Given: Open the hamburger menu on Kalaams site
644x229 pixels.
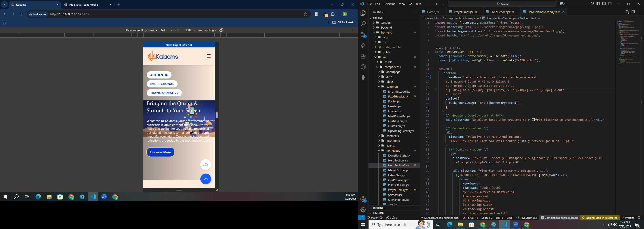Looking at the screenshot, I should point(208,56).
